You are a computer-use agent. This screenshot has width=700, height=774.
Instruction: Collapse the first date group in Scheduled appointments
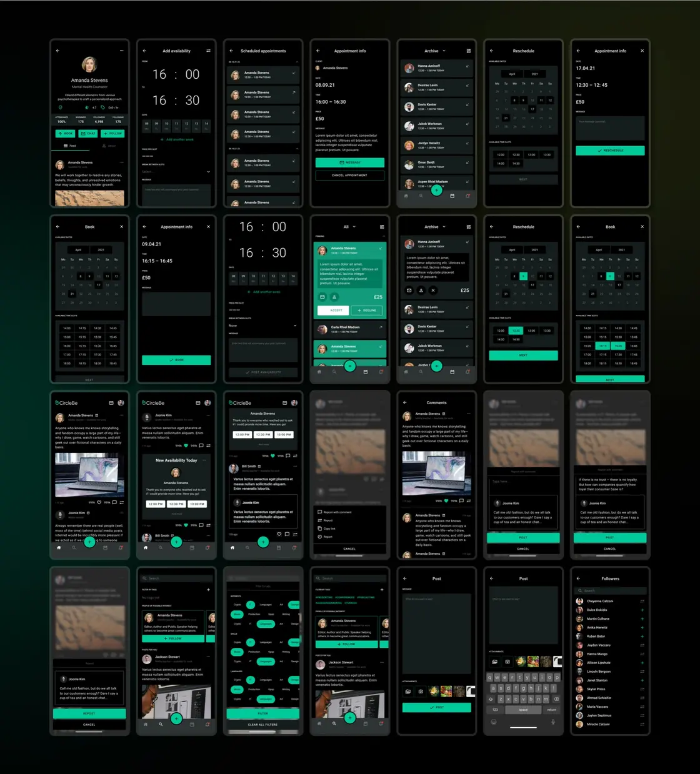pyautogui.click(x=296, y=62)
